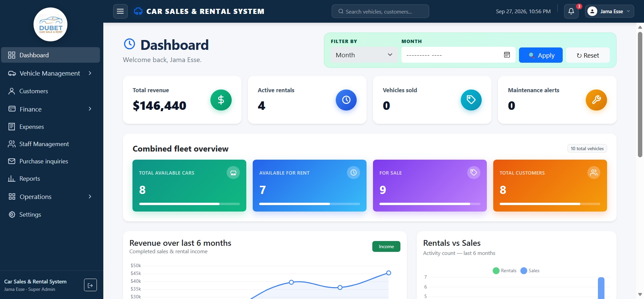Viewport: 644px width, 299px height.
Task: Click the orange wrench Maintenance alerts icon
Action: point(596,100)
